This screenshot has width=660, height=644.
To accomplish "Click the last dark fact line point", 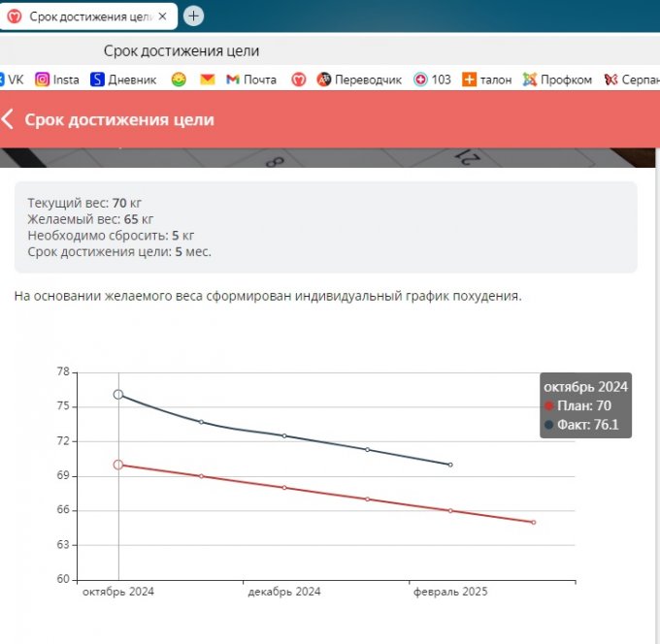I will (x=450, y=465).
